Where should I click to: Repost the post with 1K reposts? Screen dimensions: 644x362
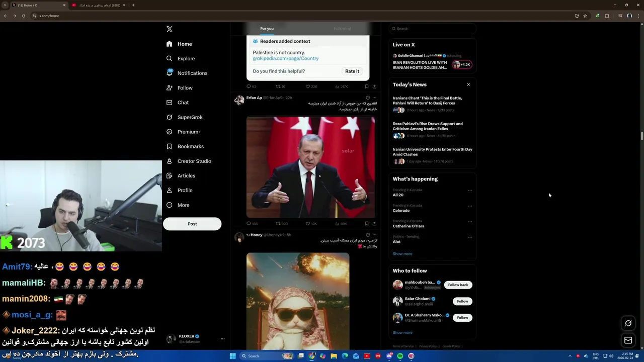click(280, 86)
